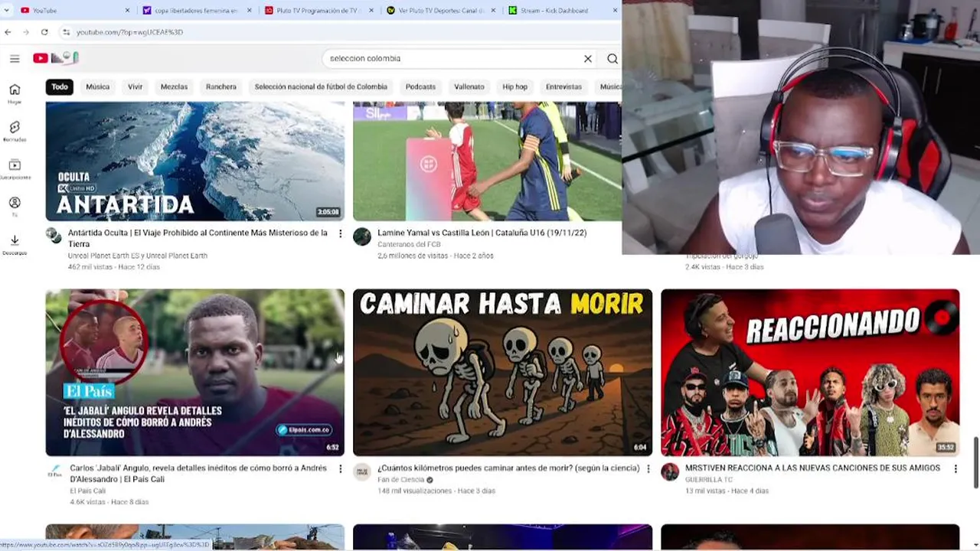This screenshot has height=551, width=980.
Task: Open El País Cali channel avatar
Action: point(54,471)
